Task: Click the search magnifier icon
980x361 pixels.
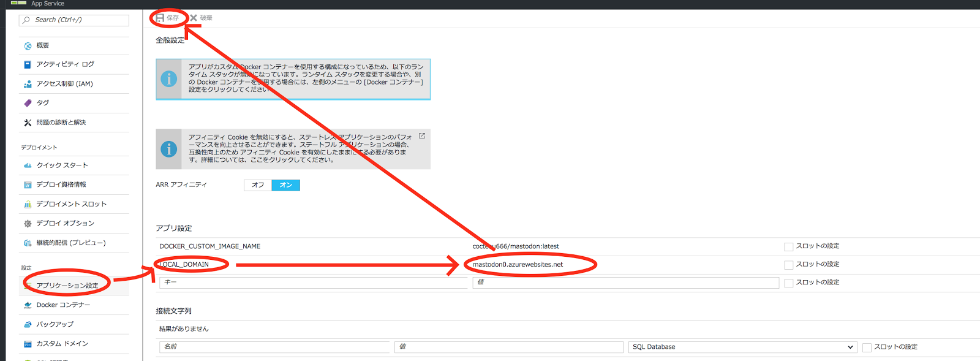Action: [26, 20]
